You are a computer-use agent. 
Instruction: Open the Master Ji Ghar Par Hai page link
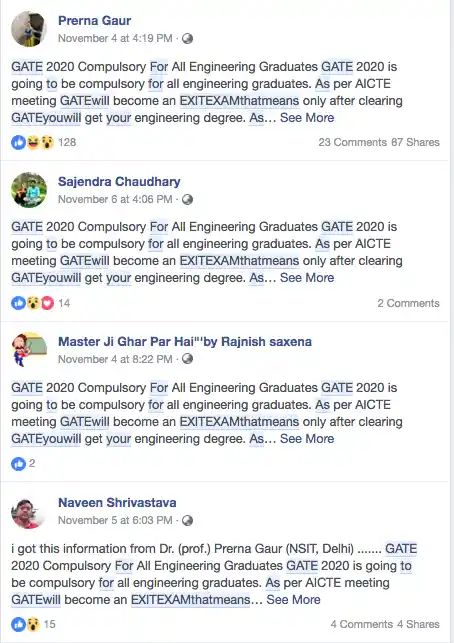[185, 342]
